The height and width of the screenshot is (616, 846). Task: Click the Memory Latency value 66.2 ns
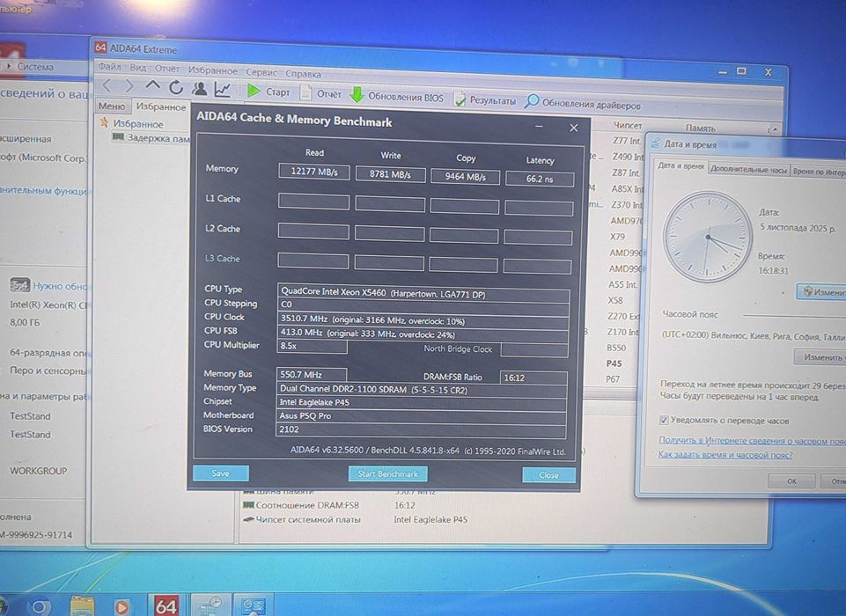tap(540, 179)
